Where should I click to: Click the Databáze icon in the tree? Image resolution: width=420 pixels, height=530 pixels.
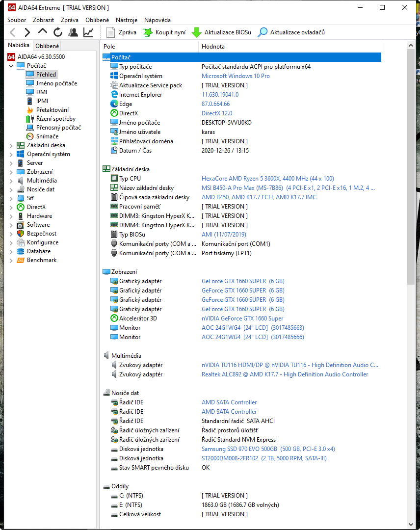[21, 251]
